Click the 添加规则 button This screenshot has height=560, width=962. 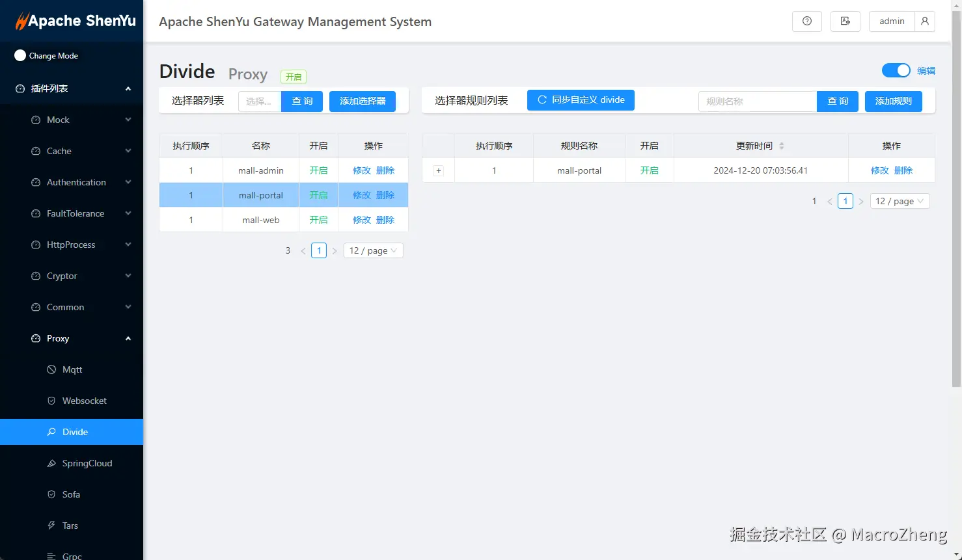(894, 101)
